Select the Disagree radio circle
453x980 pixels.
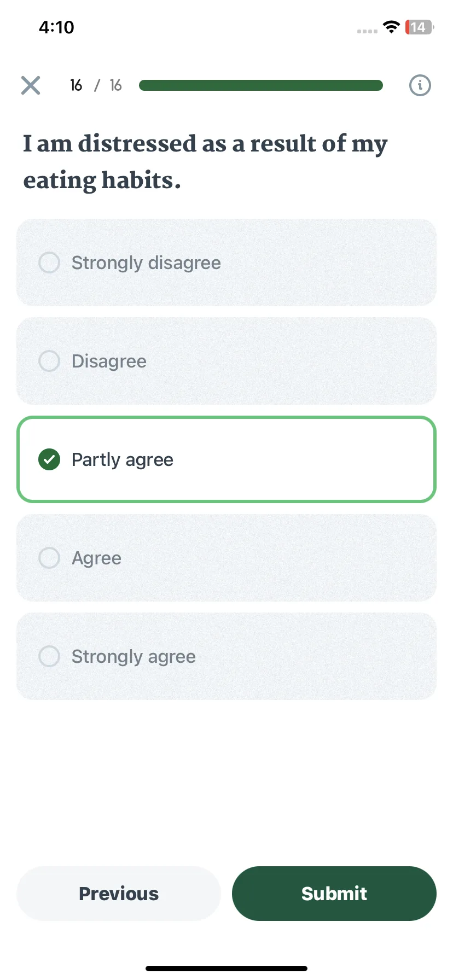coord(49,361)
